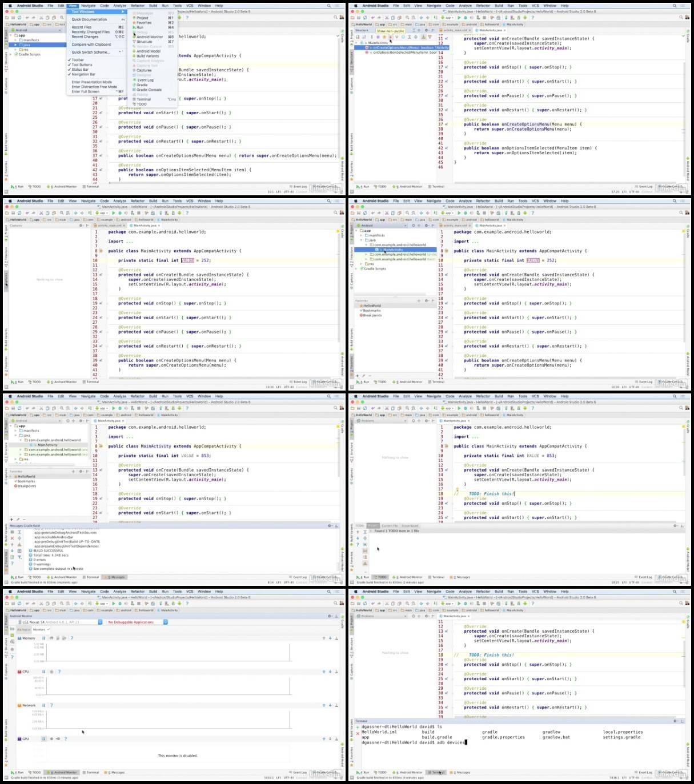Open help for the Network monitor

click(51, 705)
